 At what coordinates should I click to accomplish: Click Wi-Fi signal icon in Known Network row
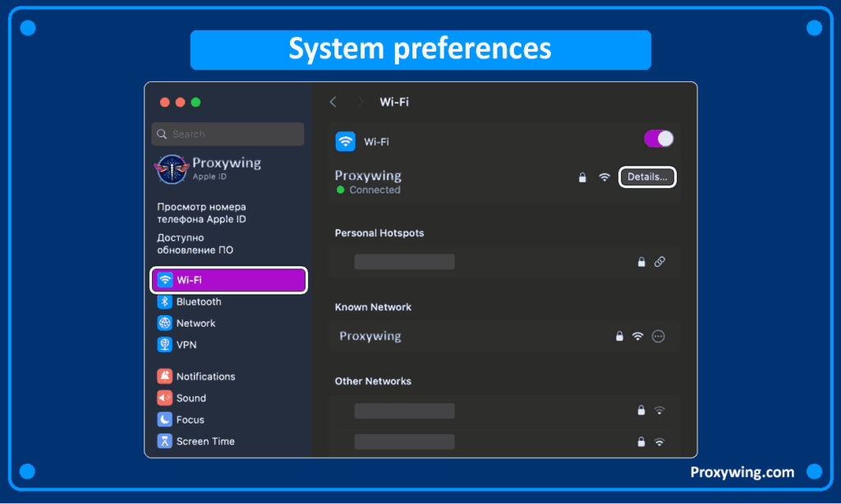(637, 337)
